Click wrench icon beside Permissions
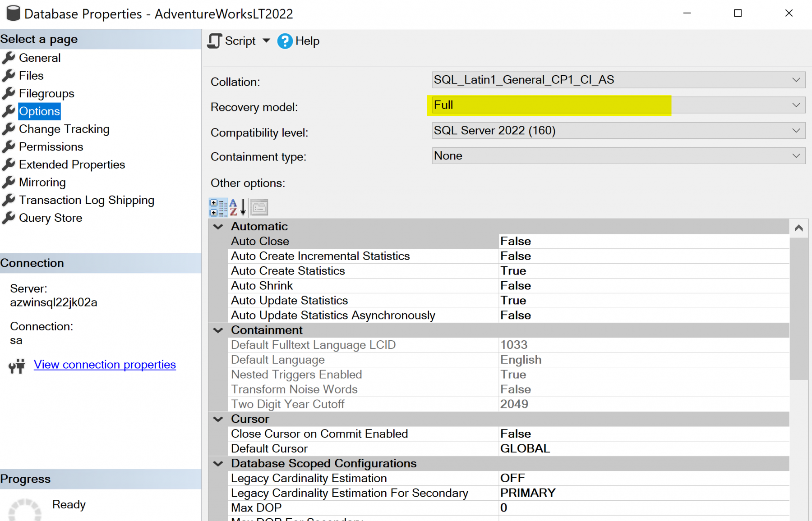 [x=9, y=147]
